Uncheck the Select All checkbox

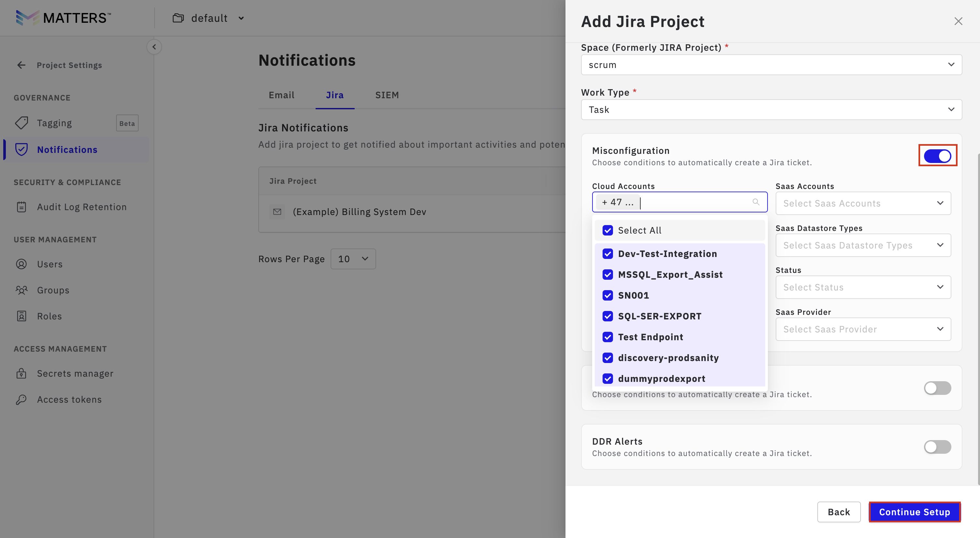coord(607,230)
